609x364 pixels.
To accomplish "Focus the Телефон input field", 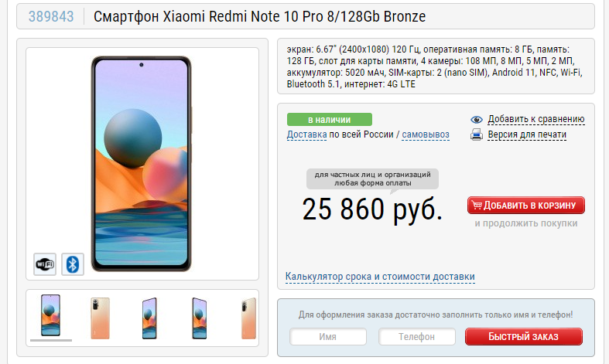I will [x=417, y=336].
